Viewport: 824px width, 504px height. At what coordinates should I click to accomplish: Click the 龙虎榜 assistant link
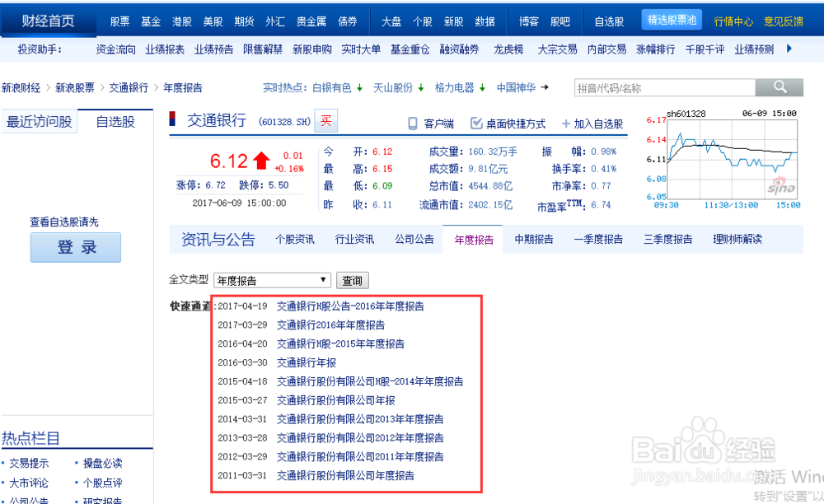pyautogui.click(x=508, y=49)
